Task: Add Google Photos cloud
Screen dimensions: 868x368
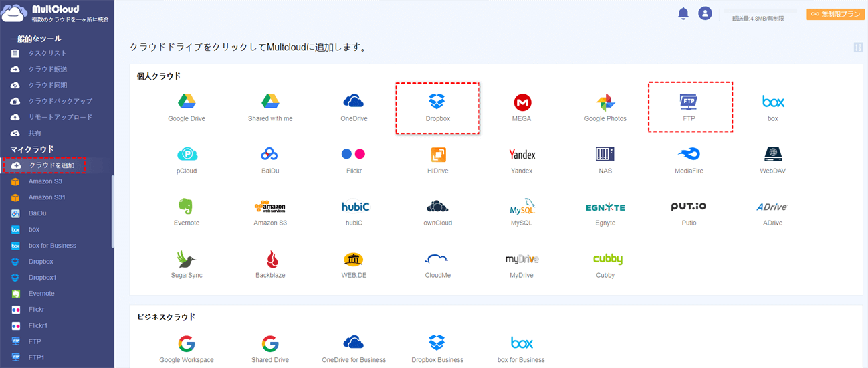Action: tap(605, 108)
